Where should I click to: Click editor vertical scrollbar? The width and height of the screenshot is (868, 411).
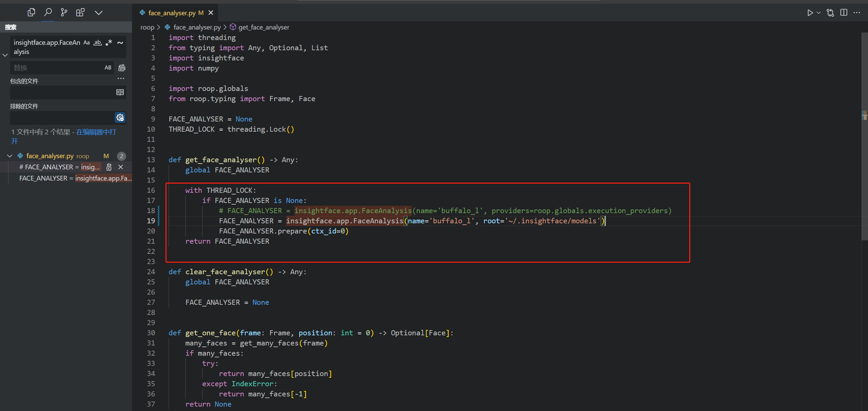(x=865, y=136)
